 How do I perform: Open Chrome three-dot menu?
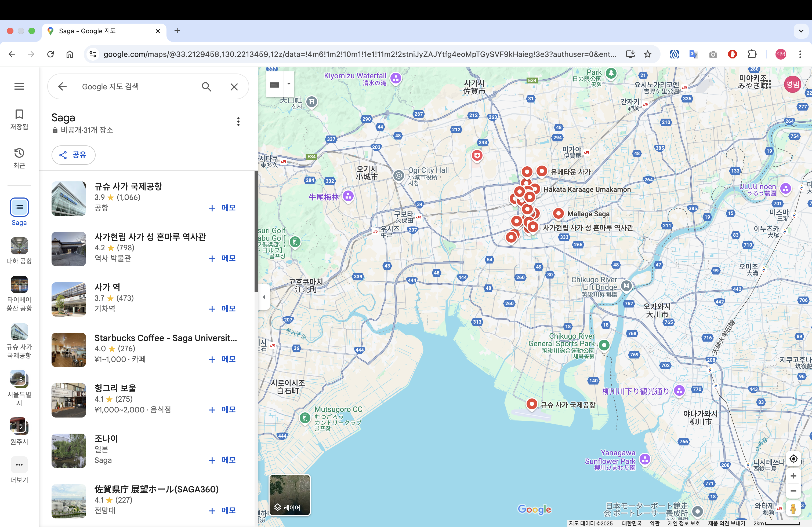800,54
